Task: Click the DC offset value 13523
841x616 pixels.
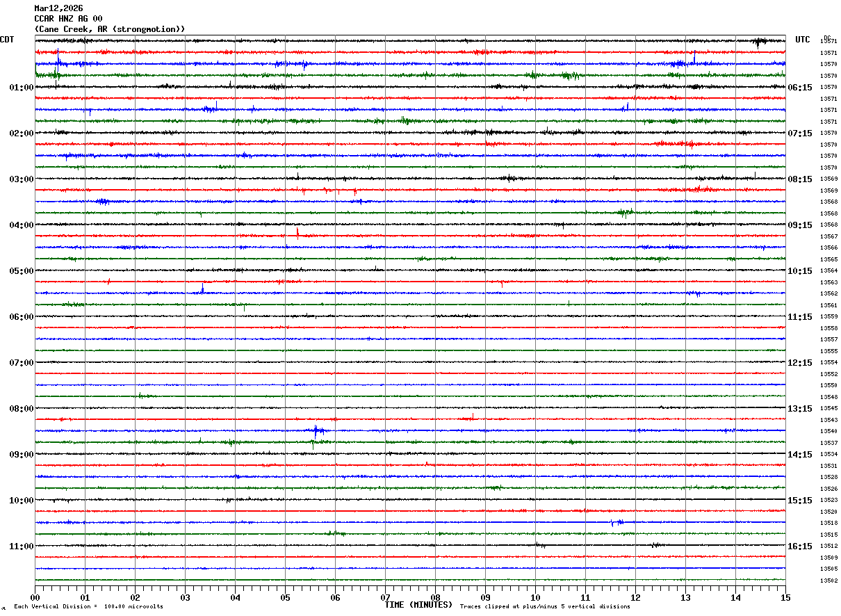Action: [x=828, y=500]
